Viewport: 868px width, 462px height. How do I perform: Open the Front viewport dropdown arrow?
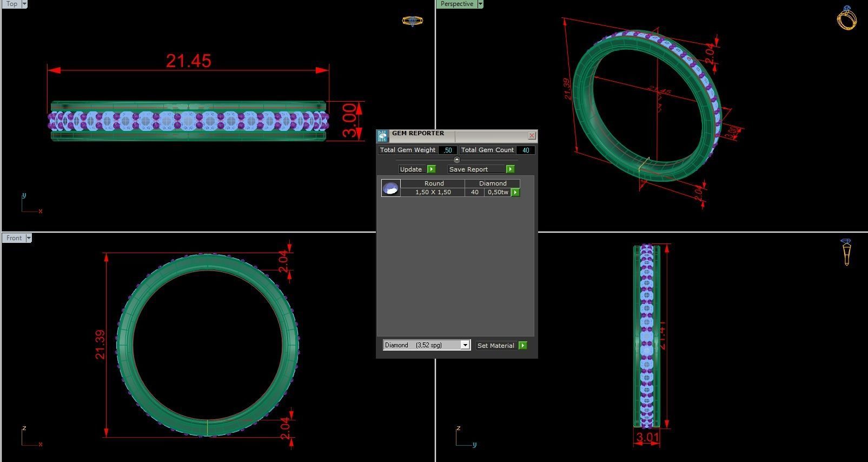tap(29, 238)
